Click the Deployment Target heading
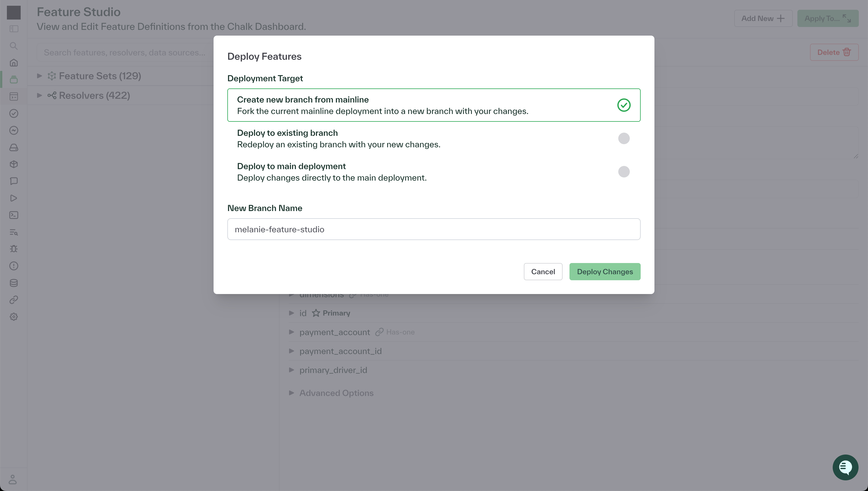 265,78
